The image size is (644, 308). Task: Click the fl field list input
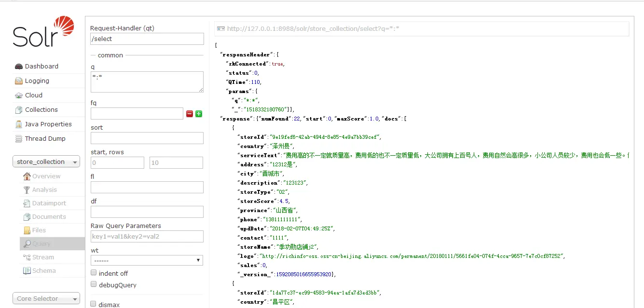(x=147, y=187)
